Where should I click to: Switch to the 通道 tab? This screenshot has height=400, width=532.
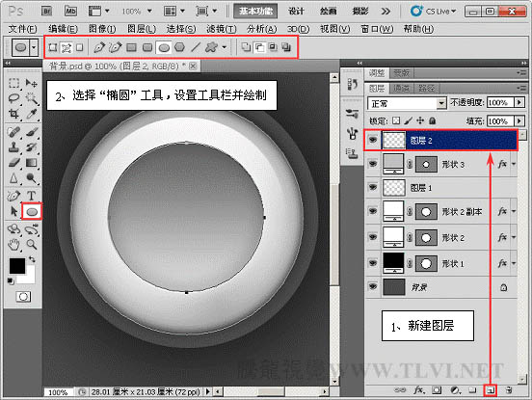(x=402, y=89)
